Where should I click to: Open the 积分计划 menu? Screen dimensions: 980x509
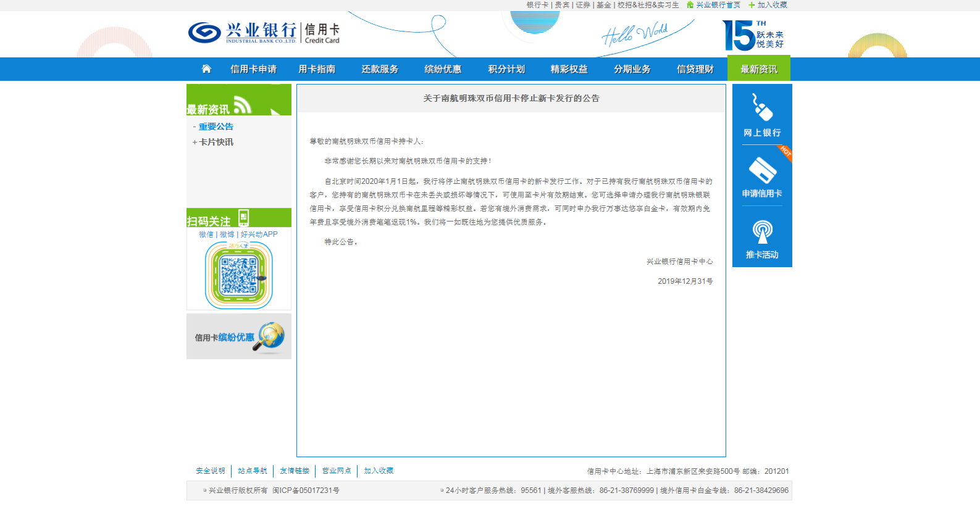pos(506,69)
